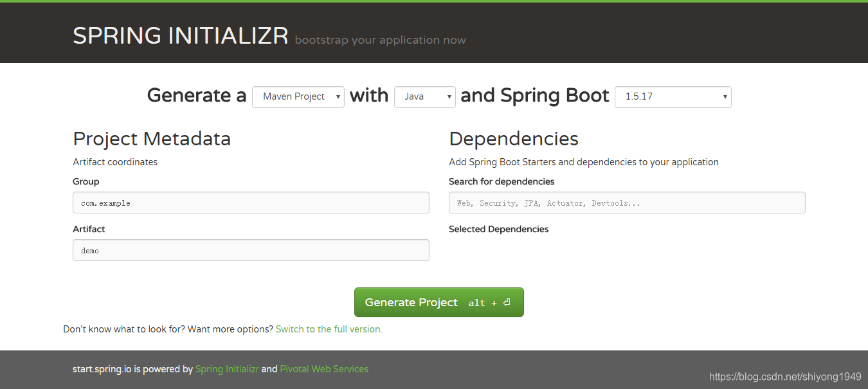Click the 'and Spring Boot' heading text
Screen dimensions: 868x389
pos(535,96)
